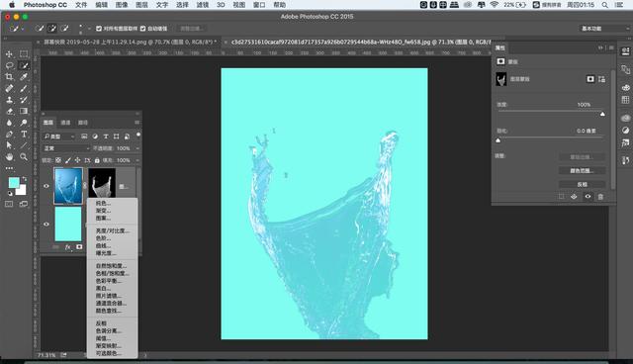Select the Eyedropper tool
Screen dimensions: 633x364
click(x=24, y=77)
